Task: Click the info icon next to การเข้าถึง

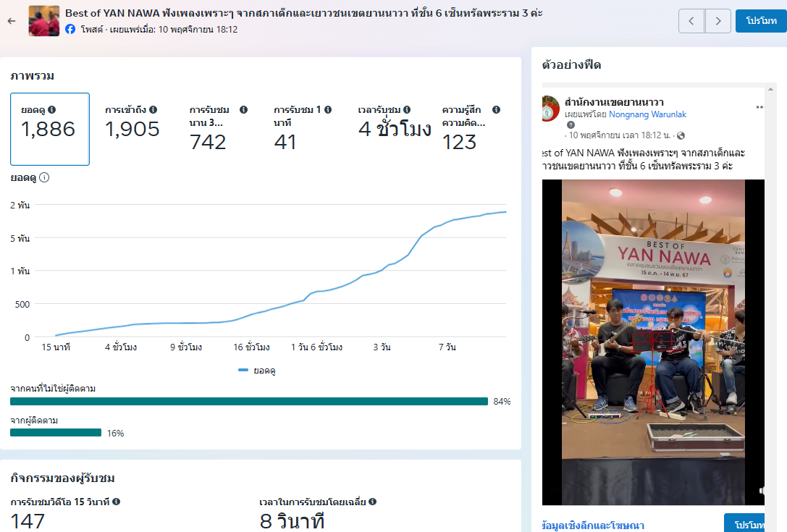Action: point(153,109)
